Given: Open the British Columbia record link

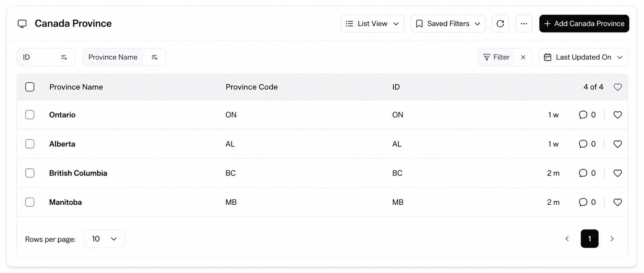Looking at the screenshot, I should tap(78, 173).
